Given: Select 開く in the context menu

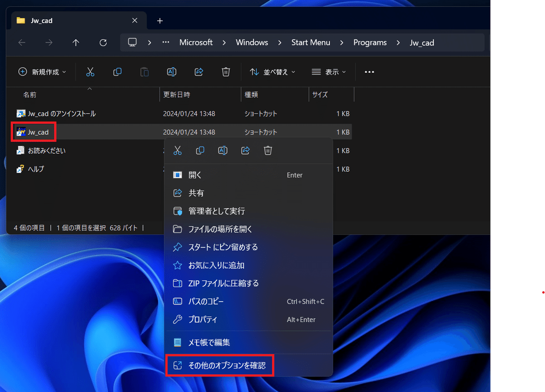Looking at the screenshot, I should pos(248,175).
